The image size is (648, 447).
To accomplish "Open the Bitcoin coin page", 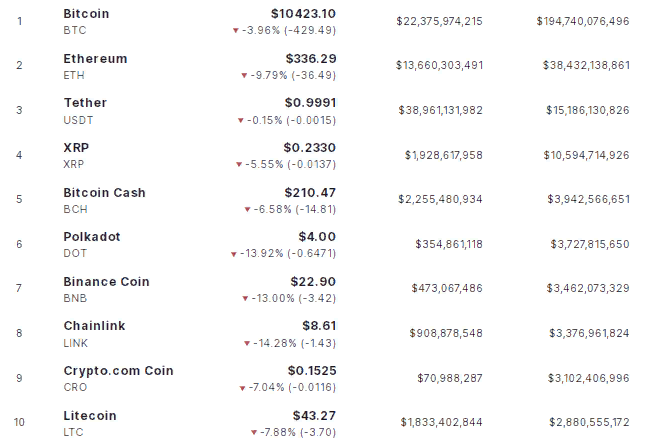I will [x=86, y=14].
